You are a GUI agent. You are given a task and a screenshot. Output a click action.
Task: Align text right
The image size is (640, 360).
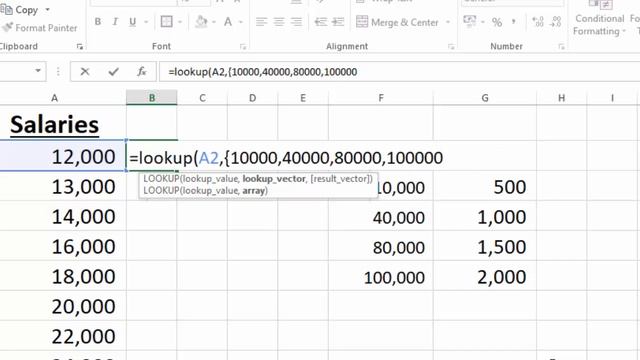click(x=296, y=22)
